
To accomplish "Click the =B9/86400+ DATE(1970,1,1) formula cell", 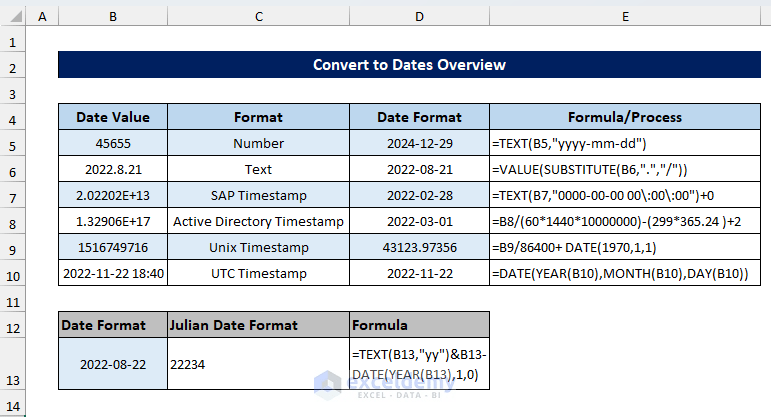I will 625,247.
